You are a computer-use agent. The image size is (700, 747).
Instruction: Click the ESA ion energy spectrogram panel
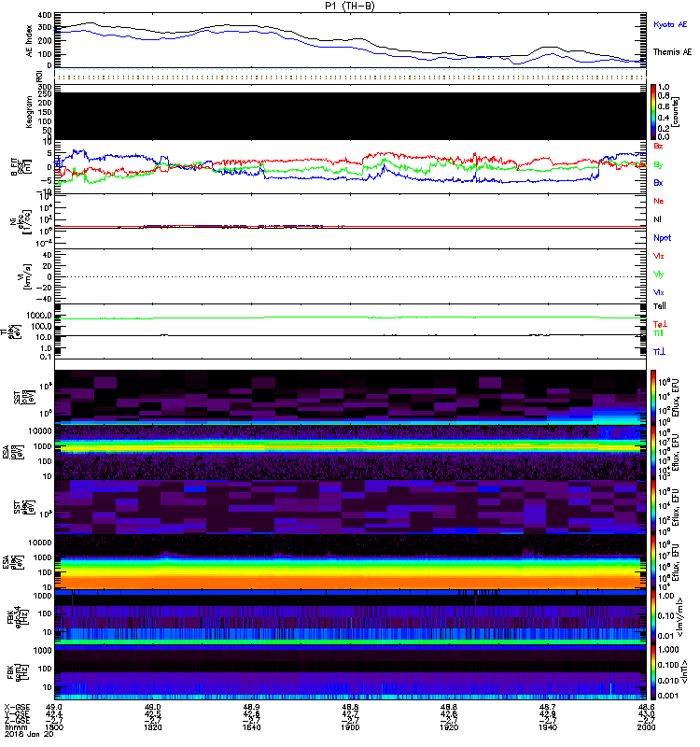350,453
